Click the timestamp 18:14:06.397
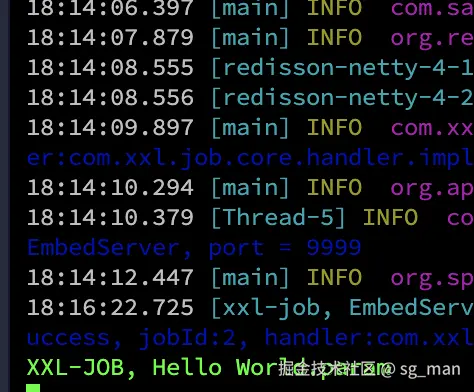The width and height of the screenshot is (474, 392). click(110, 7)
